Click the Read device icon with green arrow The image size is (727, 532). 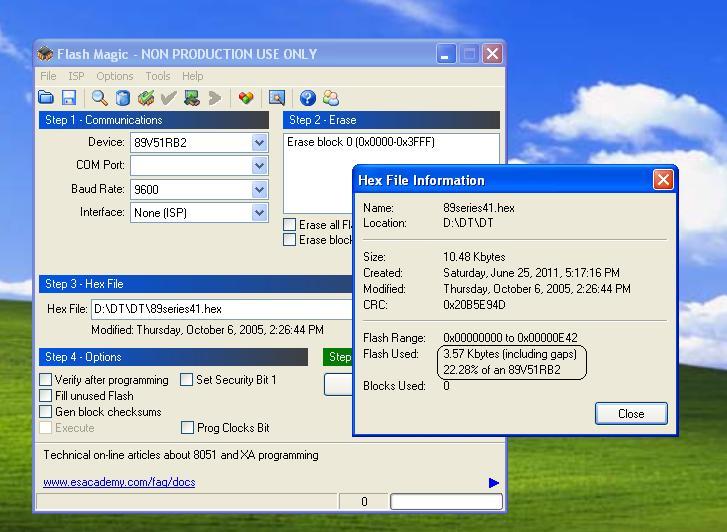191,98
